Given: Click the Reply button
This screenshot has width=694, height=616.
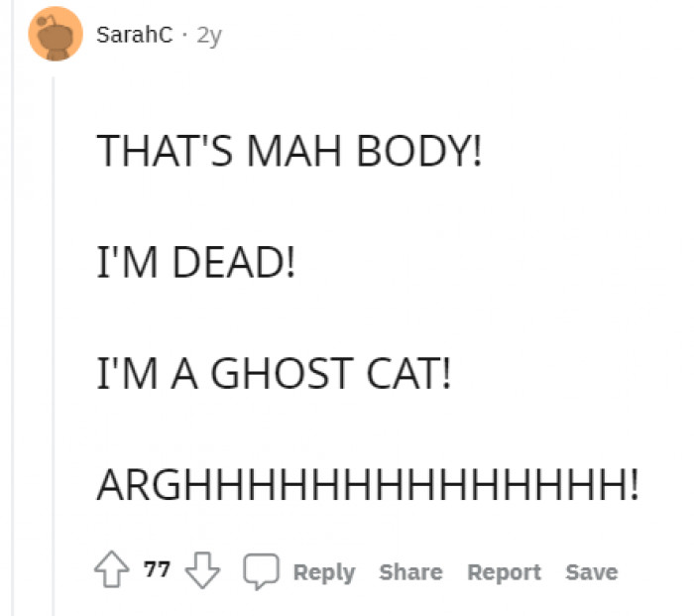Looking at the screenshot, I should pyautogui.click(x=324, y=572).
